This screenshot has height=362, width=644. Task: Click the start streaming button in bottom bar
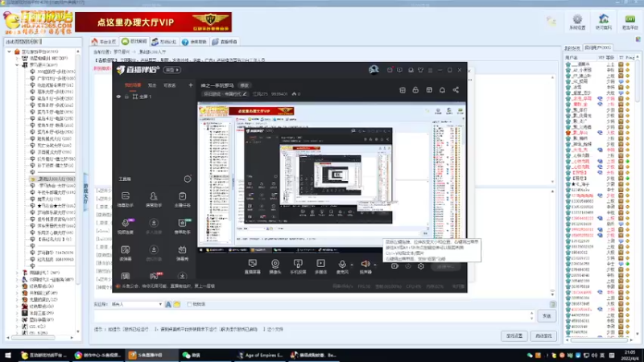445,266
